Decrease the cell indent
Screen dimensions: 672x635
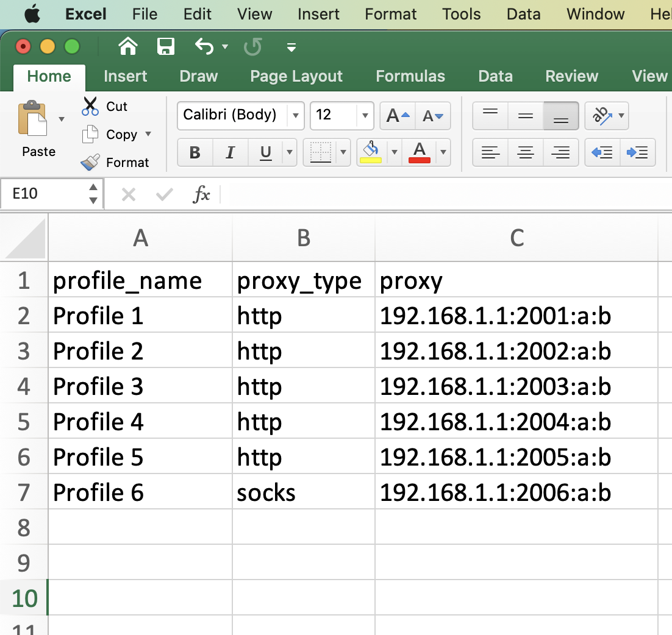point(602,152)
